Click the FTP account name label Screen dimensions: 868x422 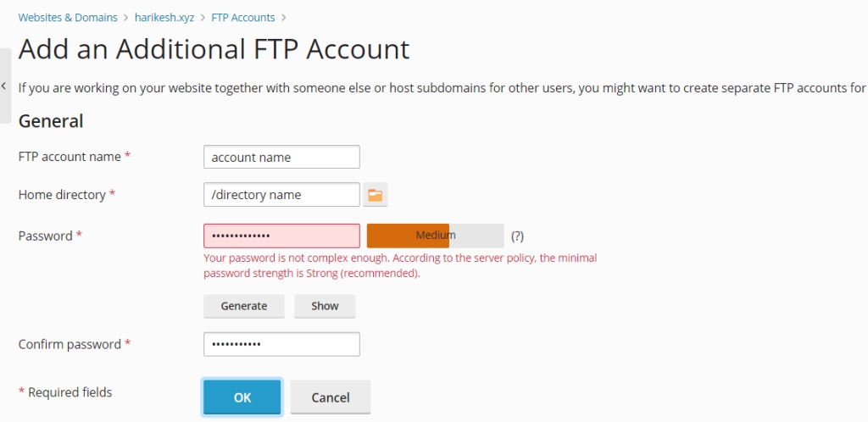point(70,158)
